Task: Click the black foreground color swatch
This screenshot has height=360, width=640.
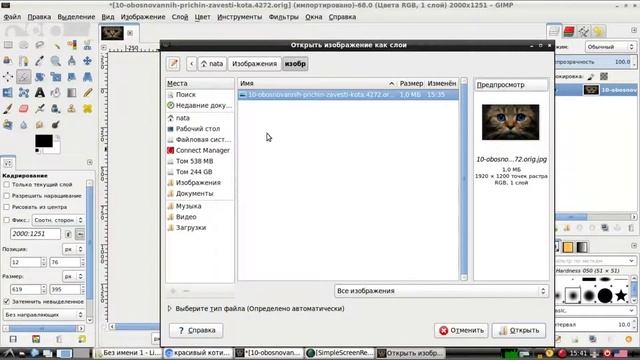Action: tap(43, 141)
